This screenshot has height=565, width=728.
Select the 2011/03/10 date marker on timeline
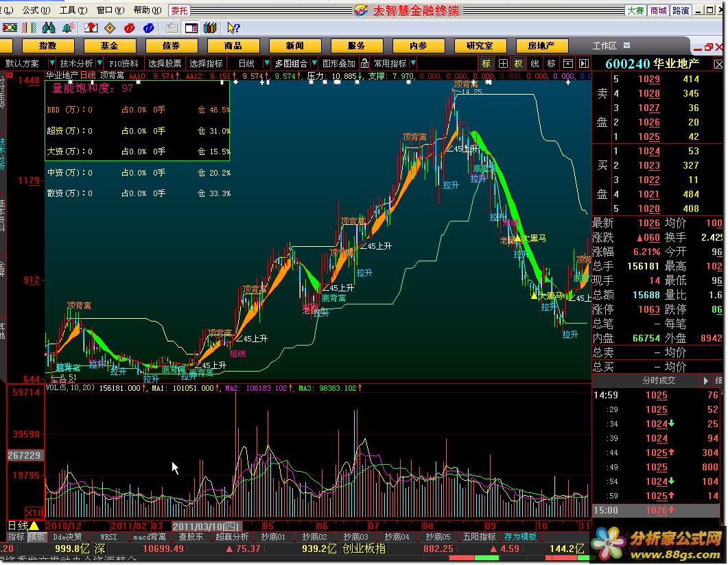[207, 526]
